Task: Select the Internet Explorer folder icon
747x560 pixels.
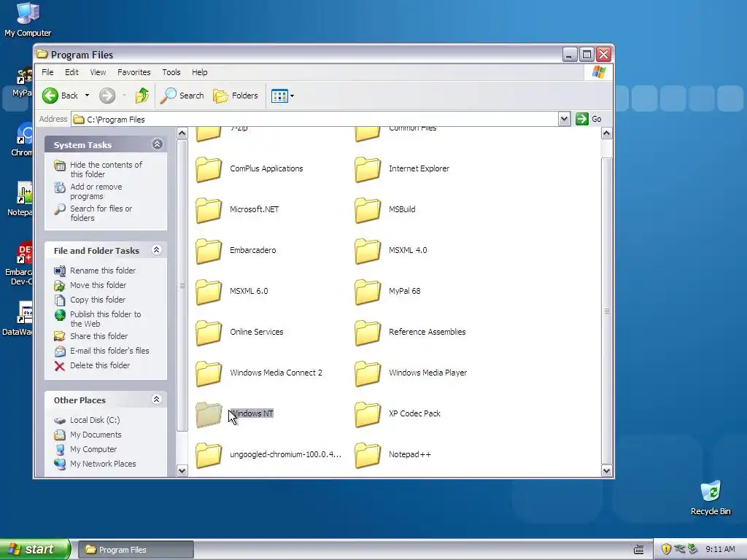Action: click(368, 169)
